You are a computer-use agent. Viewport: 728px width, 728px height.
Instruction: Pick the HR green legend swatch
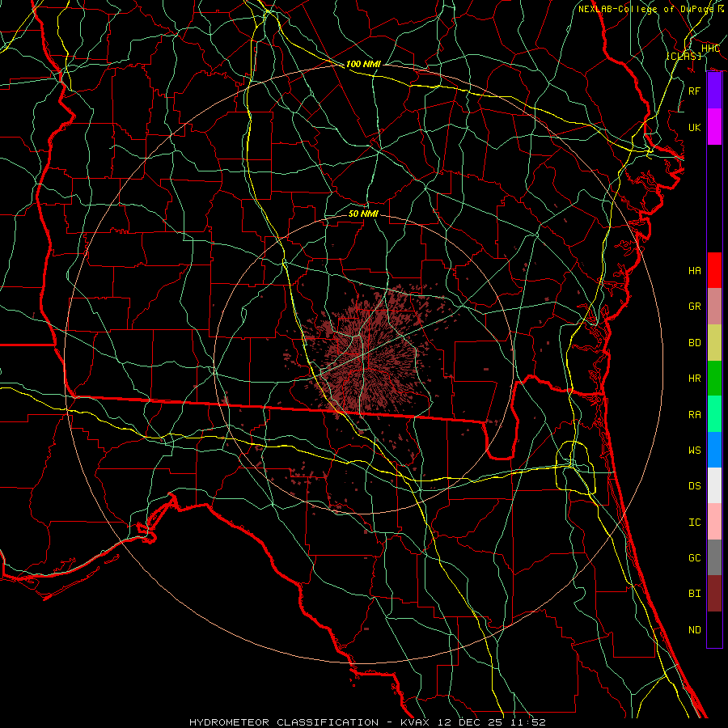click(x=714, y=379)
